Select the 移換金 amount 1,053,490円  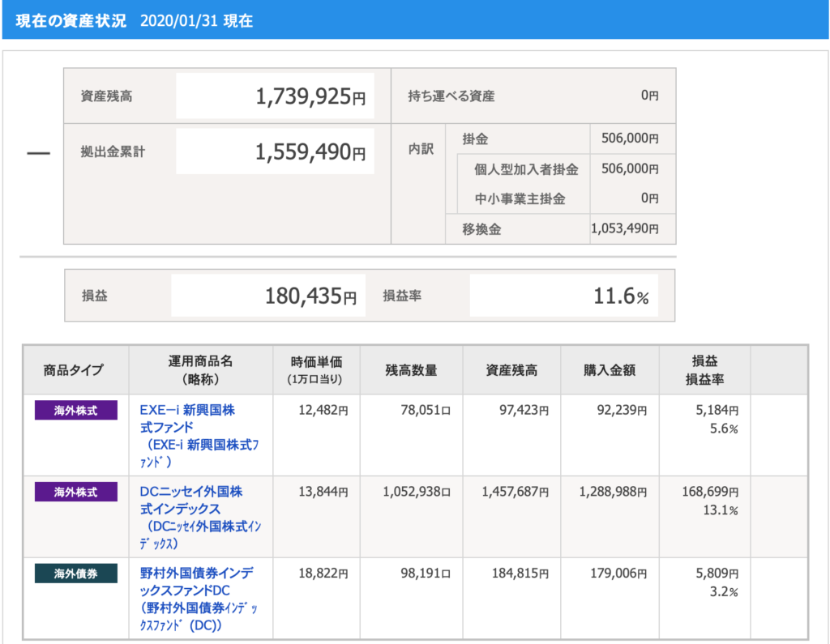[625, 228]
